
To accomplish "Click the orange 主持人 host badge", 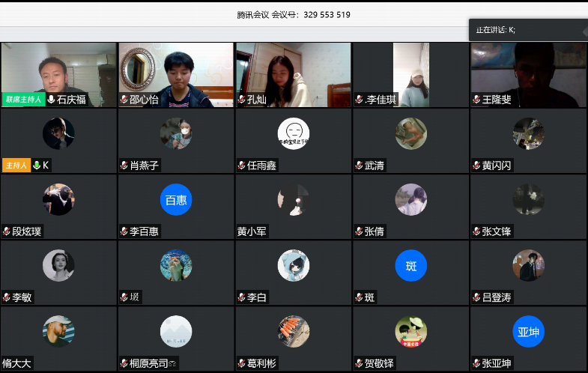I will coord(16,166).
